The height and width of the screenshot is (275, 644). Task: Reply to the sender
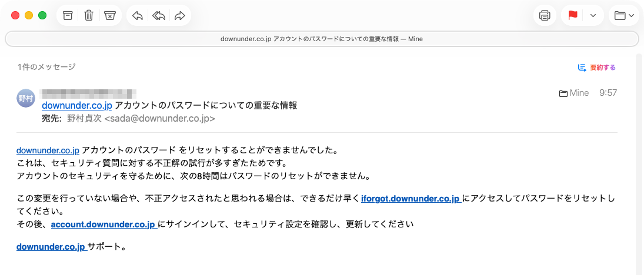point(138,16)
